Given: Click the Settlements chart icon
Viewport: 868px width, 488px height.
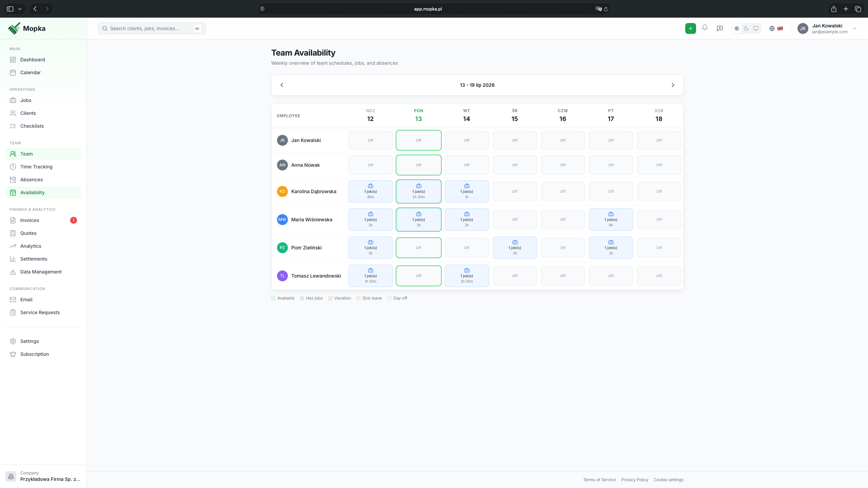Looking at the screenshot, I should [x=13, y=259].
